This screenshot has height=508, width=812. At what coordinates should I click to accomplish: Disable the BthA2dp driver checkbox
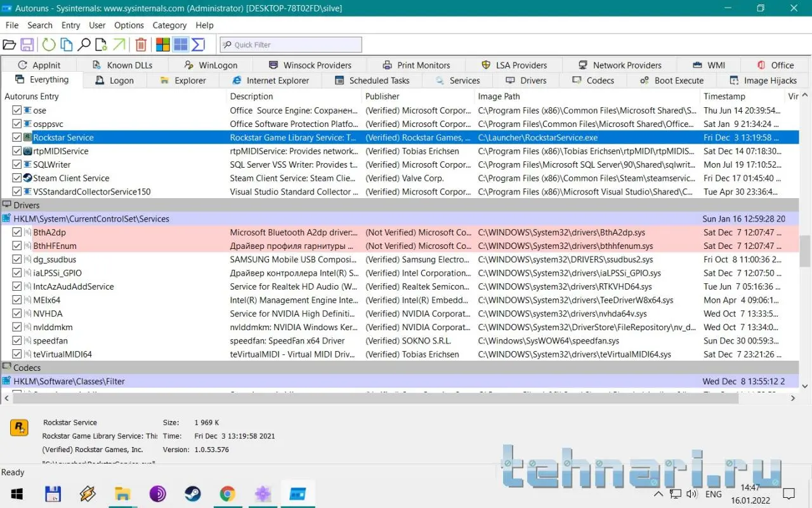pos(17,232)
